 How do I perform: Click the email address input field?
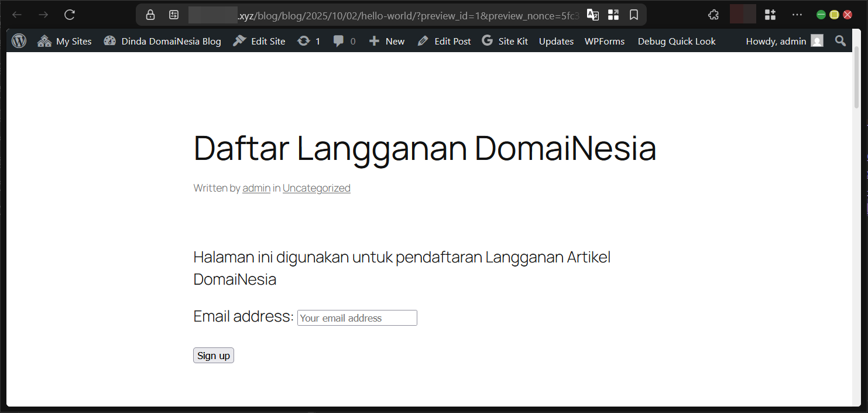pos(357,318)
